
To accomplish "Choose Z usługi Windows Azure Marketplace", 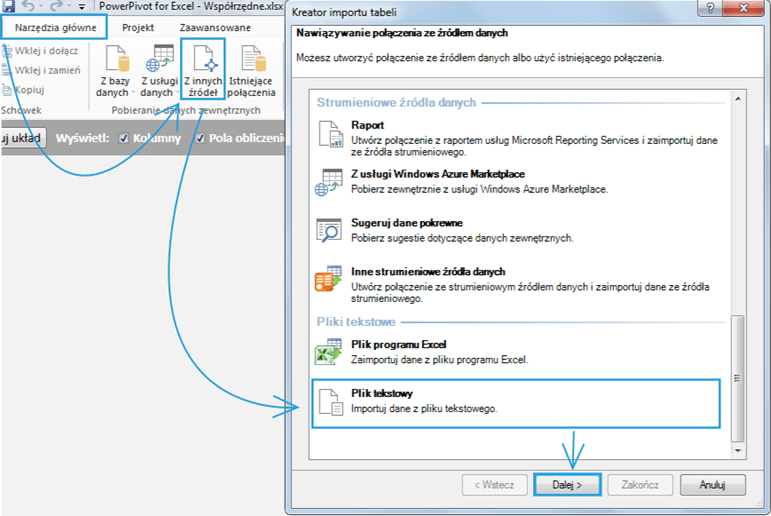I will point(438,174).
